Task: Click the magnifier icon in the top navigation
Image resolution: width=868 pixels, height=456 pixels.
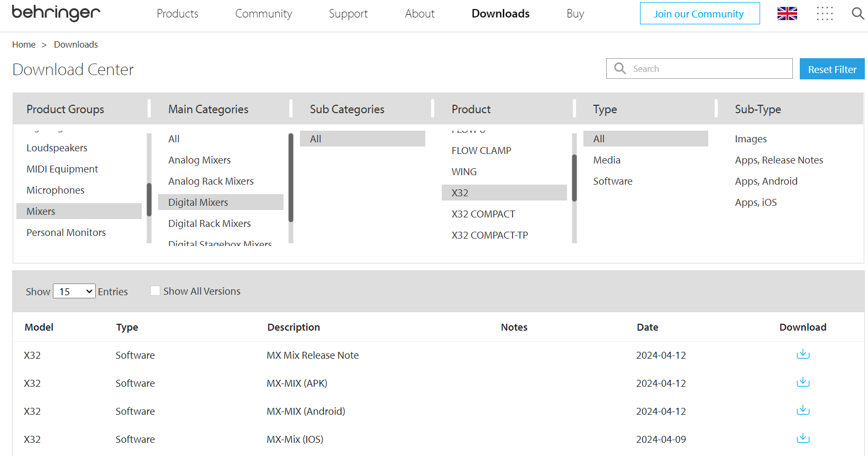Action: pos(857,14)
